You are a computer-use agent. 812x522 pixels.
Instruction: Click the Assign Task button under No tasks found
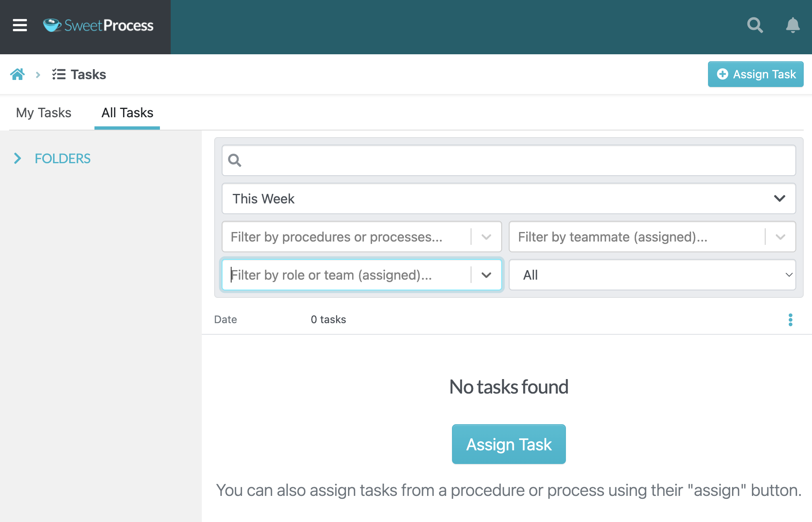(x=509, y=444)
